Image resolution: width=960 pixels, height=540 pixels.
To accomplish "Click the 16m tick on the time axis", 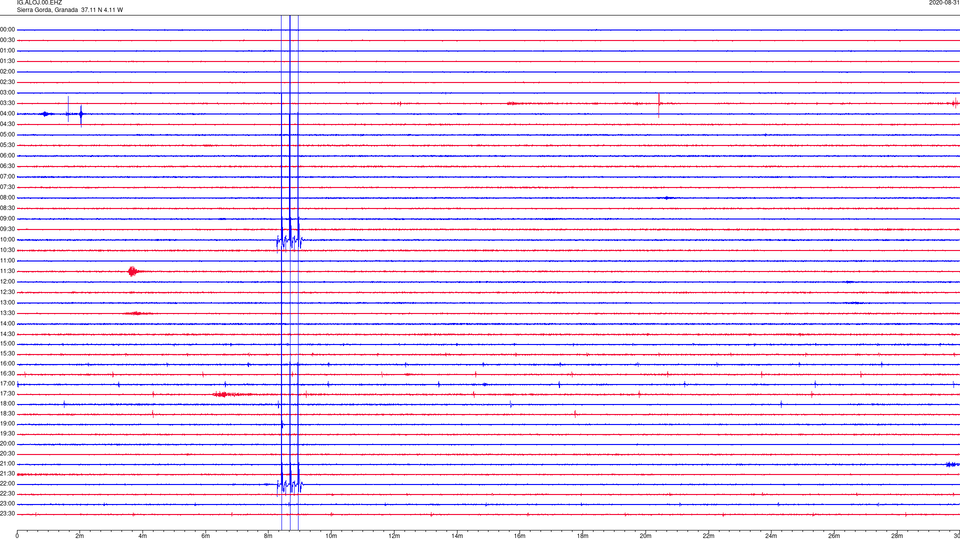I will [x=520, y=536].
